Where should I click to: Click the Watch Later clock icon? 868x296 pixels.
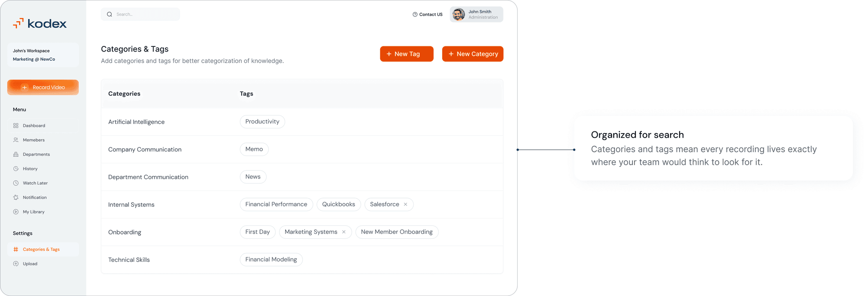pyautogui.click(x=16, y=183)
